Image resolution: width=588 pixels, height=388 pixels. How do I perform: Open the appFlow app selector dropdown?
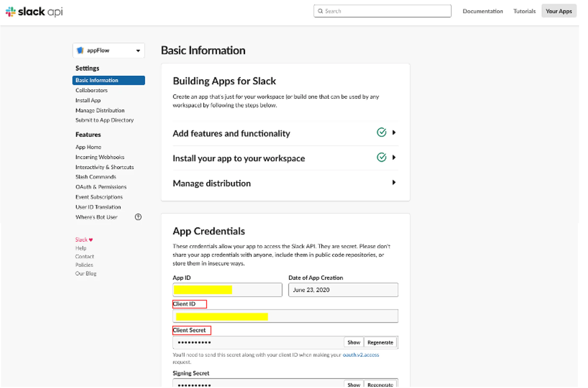pyautogui.click(x=109, y=51)
